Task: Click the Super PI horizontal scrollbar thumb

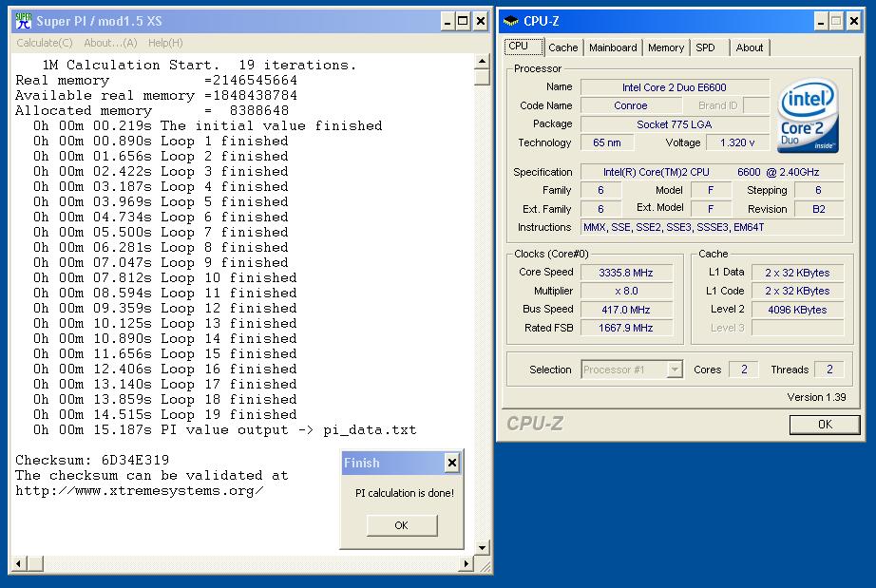Action: (x=34, y=563)
